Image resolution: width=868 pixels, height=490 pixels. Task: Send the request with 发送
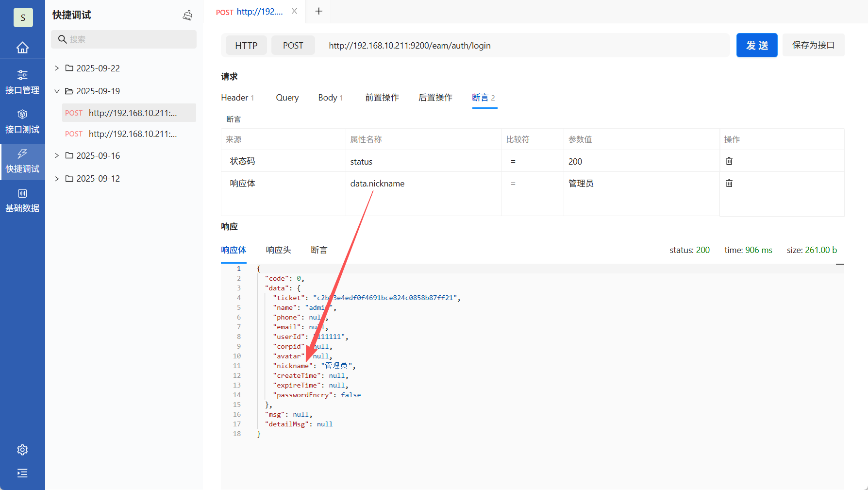click(x=757, y=45)
